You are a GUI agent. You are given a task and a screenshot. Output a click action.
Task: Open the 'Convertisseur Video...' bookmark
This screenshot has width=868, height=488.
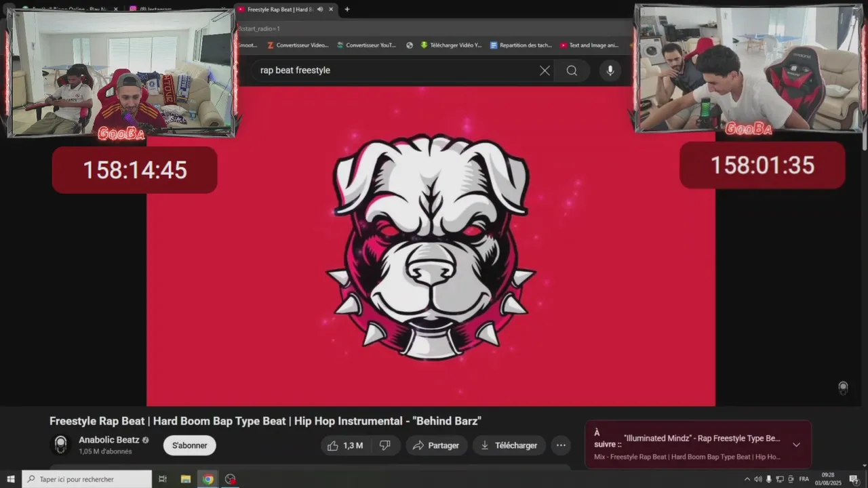[298, 45]
